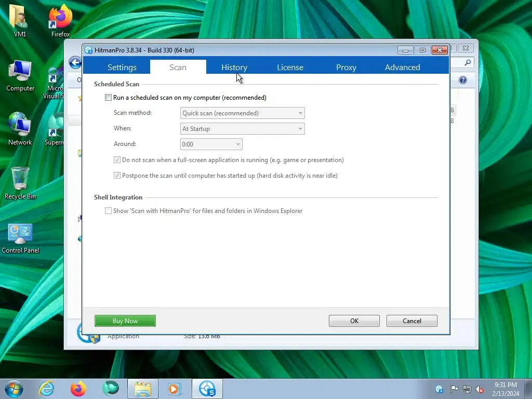Click the back arrow in Explorer window
The width and height of the screenshot is (532, 399).
tap(75, 62)
